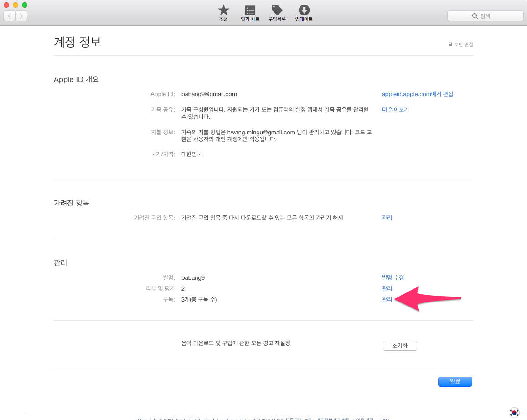Viewport: 527px width, 420px height.
Task: Select the Apple ID email babang9@gmail.com
Action: pyautogui.click(x=209, y=94)
